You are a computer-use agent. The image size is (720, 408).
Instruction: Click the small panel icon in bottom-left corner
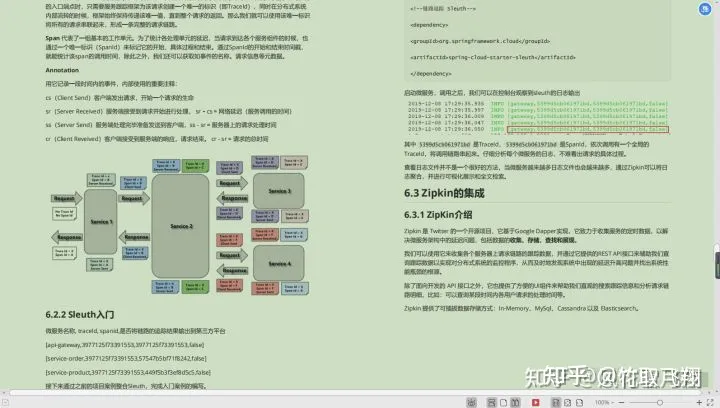tap(6, 402)
